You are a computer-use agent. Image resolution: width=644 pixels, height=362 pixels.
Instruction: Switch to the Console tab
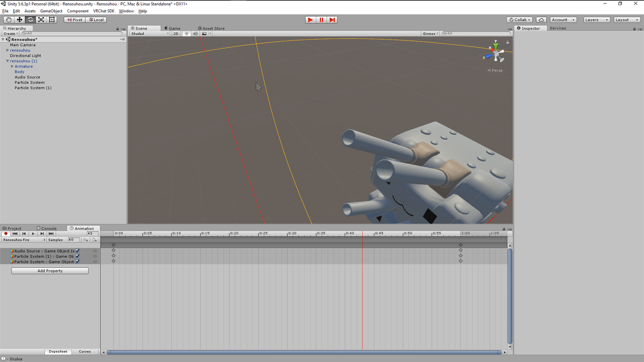coord(46,229)
